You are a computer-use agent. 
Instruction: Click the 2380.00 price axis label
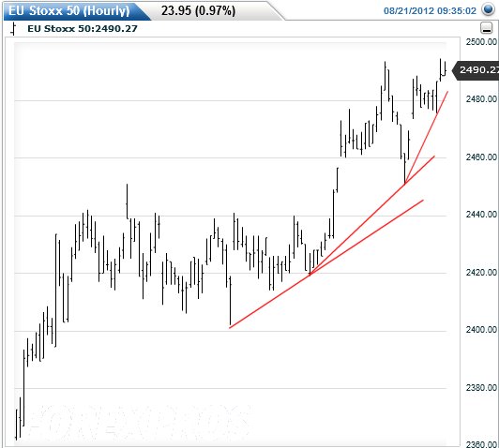click(x=481, y=388)
